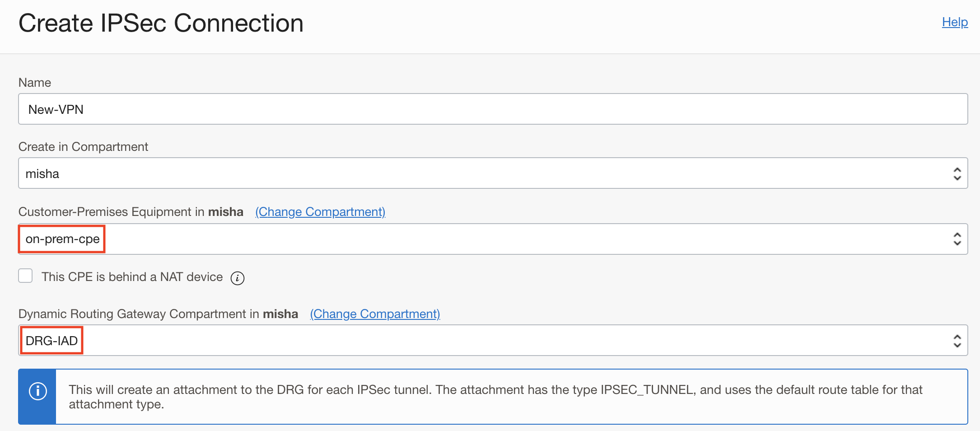Click the chevrons on the on-prem-cpe selector
This screenshot has height=431, width=980.
point(957,239)
